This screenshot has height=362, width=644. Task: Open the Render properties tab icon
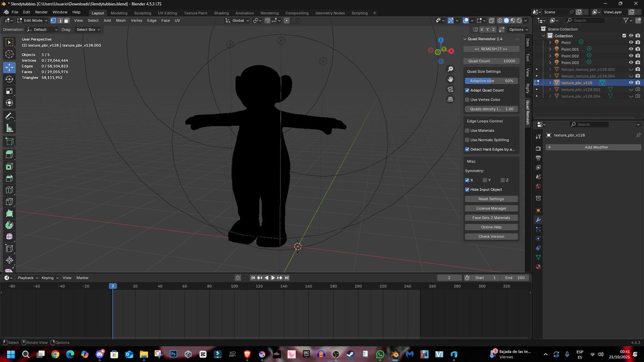tap(538, 148)
